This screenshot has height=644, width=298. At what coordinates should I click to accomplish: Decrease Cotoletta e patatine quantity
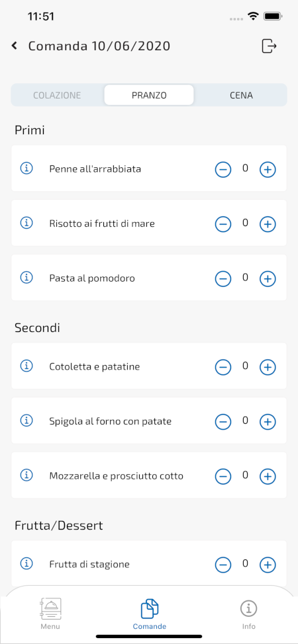click(223, 367)
